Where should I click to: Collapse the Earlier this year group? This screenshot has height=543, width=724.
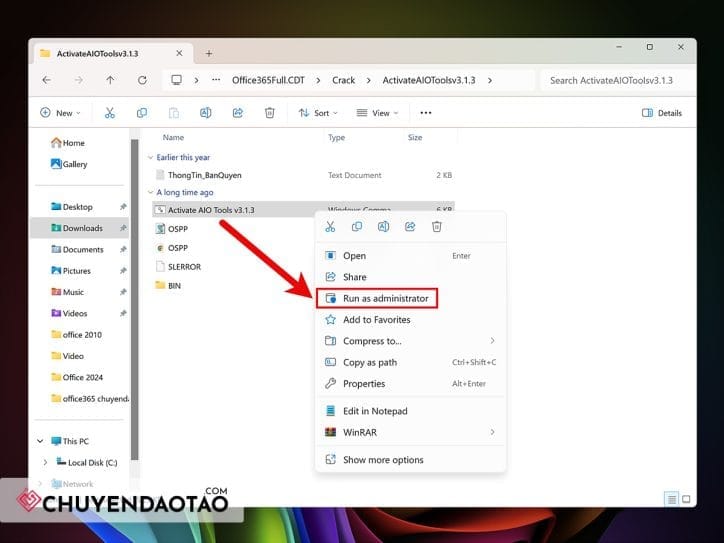[x=151, y=157]
